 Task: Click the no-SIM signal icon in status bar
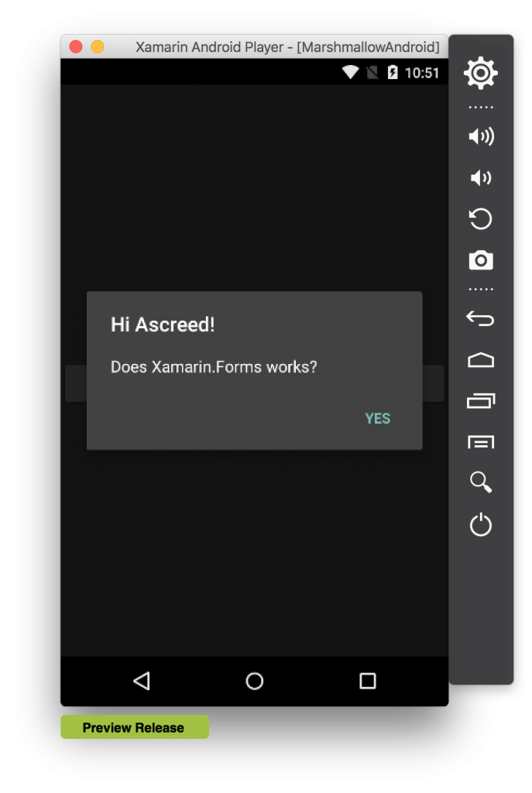372,73
